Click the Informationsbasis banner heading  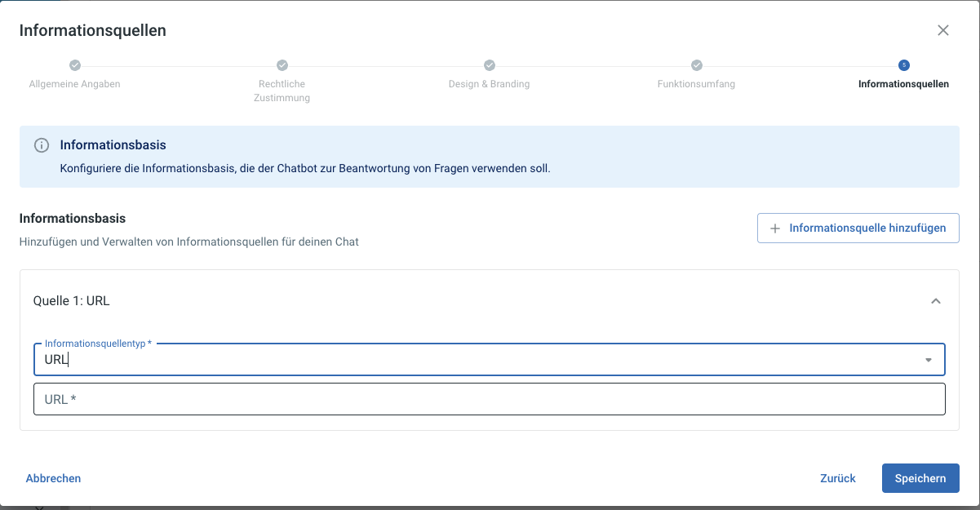(x=113, y=145)
